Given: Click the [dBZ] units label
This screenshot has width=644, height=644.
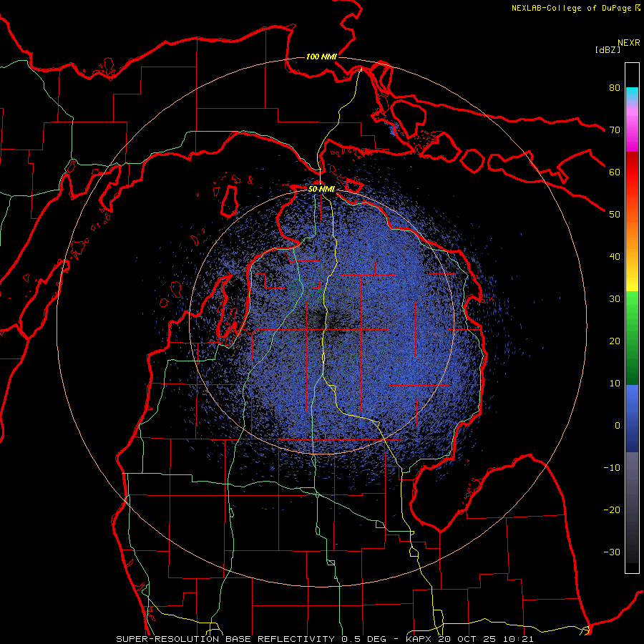Looking at the screenshot, I should tap(608, 50).
